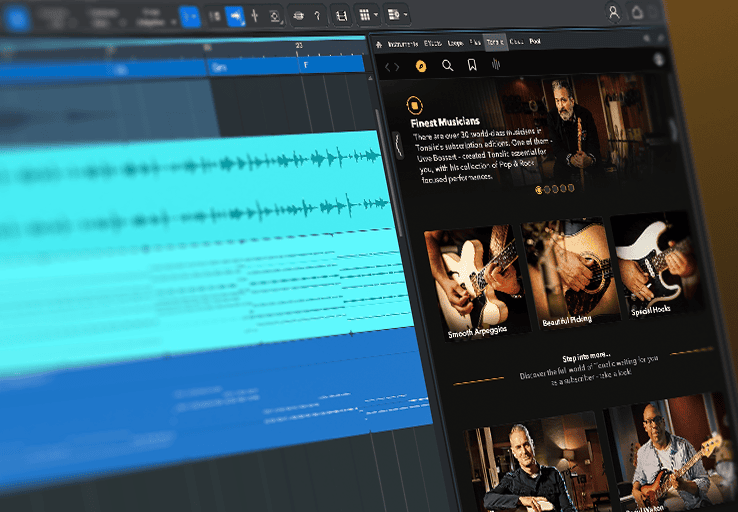Open the user account icon at top right

point(614,13)
